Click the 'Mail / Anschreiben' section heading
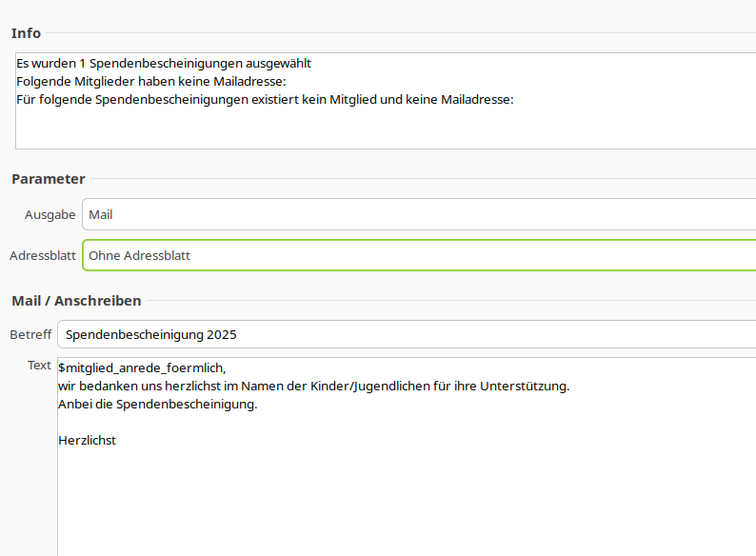756x556 pixels. pos(76,301)
